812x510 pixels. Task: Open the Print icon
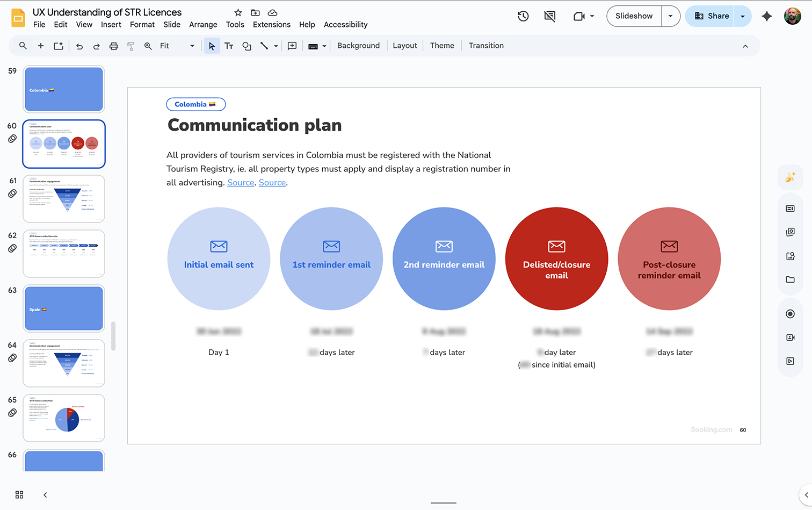[113, 46]
